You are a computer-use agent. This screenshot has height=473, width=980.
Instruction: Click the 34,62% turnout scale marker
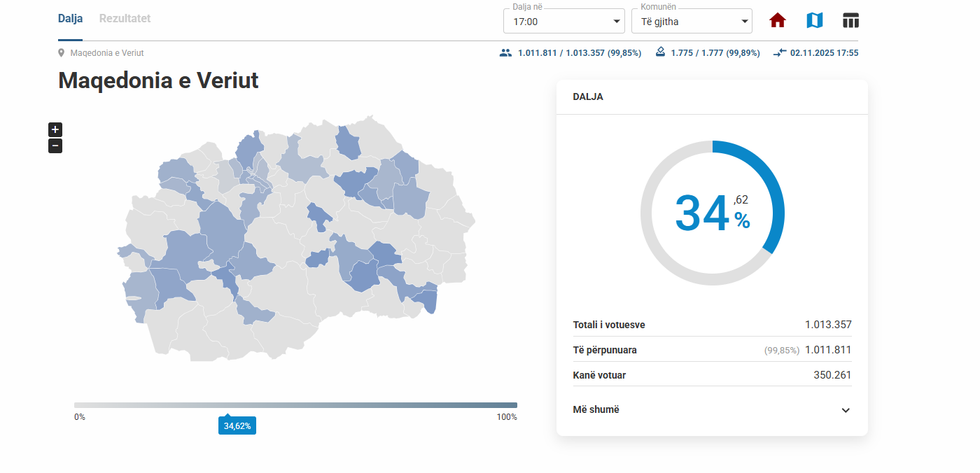tap(237, 426)
